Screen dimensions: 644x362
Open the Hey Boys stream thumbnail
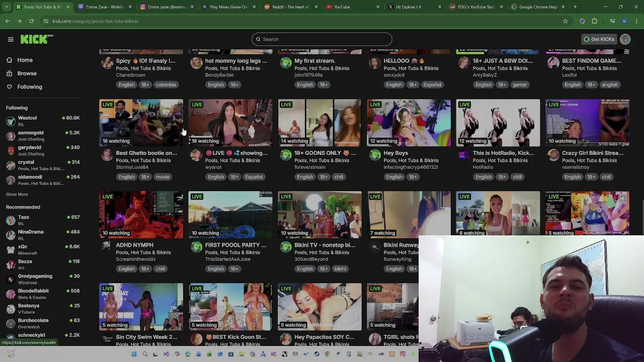[x=409, y=123]
